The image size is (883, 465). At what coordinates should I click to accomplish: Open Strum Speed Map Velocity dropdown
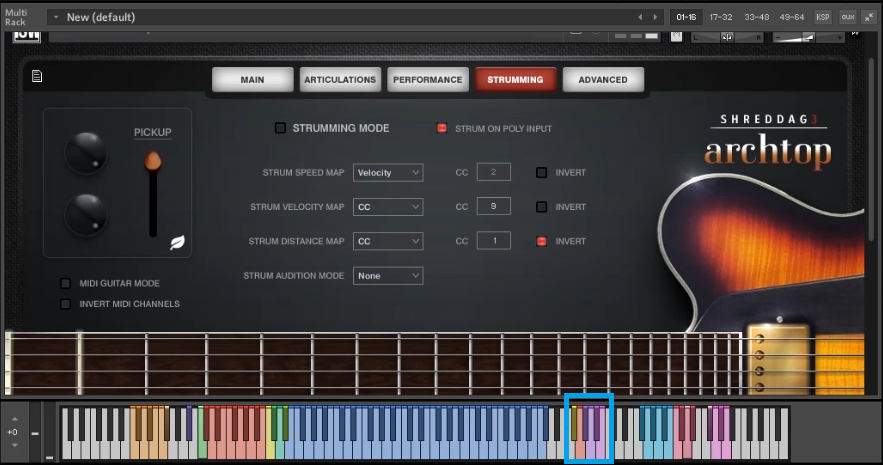click(388, 172)
